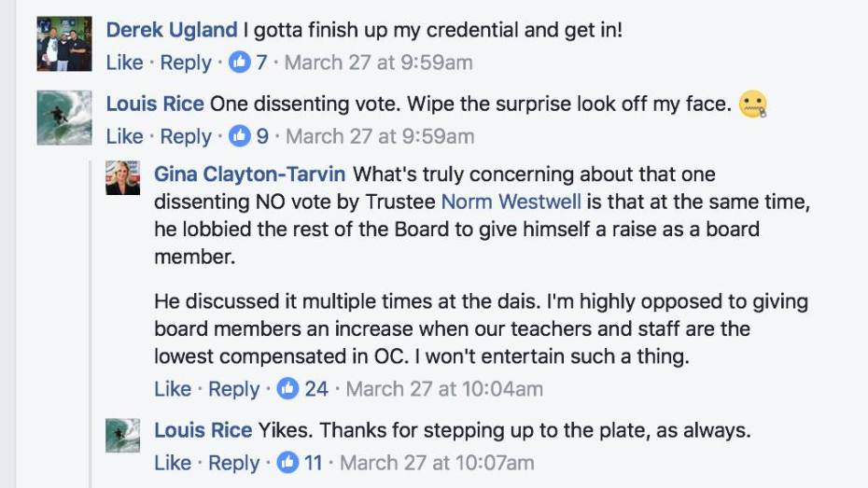868x488 pixels.
Task: Open Louis Rice's small avatar on reply
Action: tap(123, 435)
